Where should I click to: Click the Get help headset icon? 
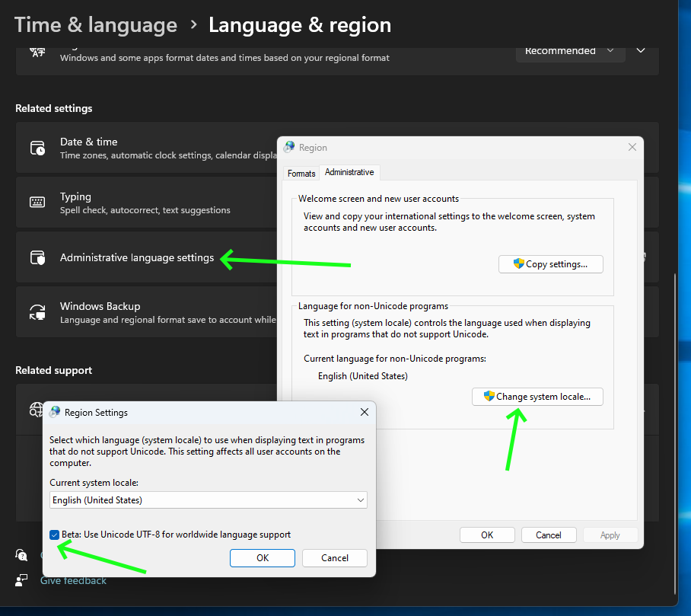coord(21,555)
